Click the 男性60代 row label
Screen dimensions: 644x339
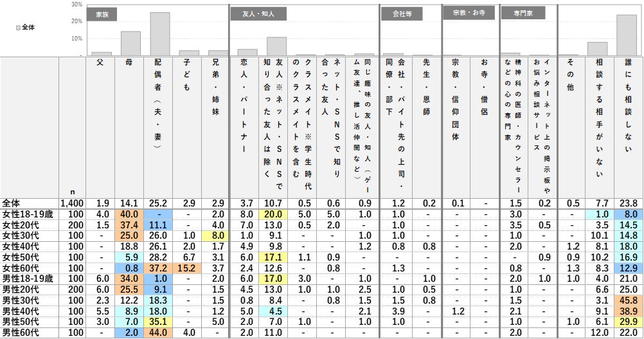pos(21,333)
